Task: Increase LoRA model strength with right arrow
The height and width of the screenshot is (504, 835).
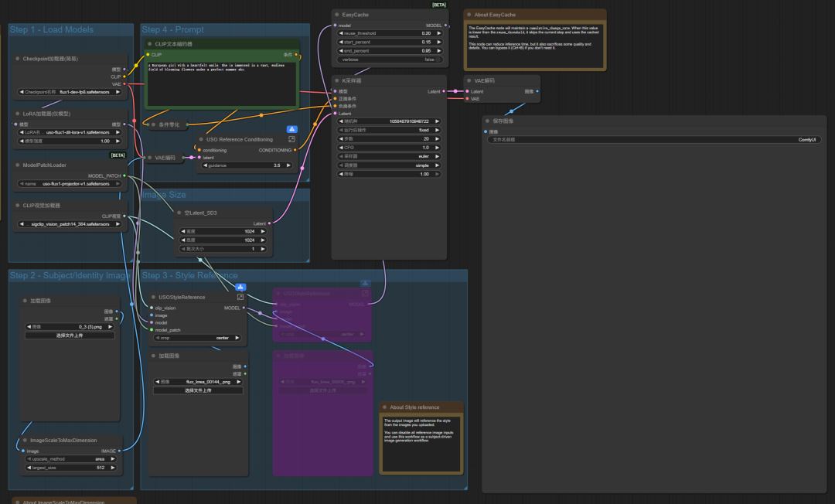Action: point(118,141)
